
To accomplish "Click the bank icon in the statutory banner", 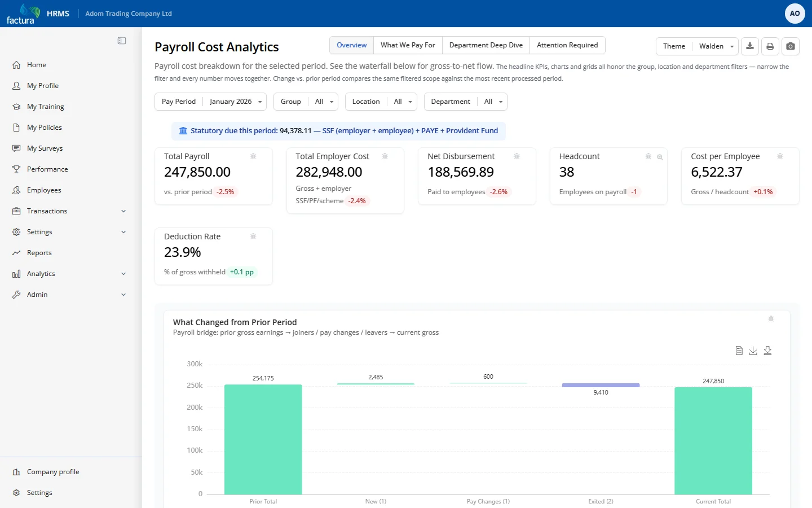I will (183, 131).
